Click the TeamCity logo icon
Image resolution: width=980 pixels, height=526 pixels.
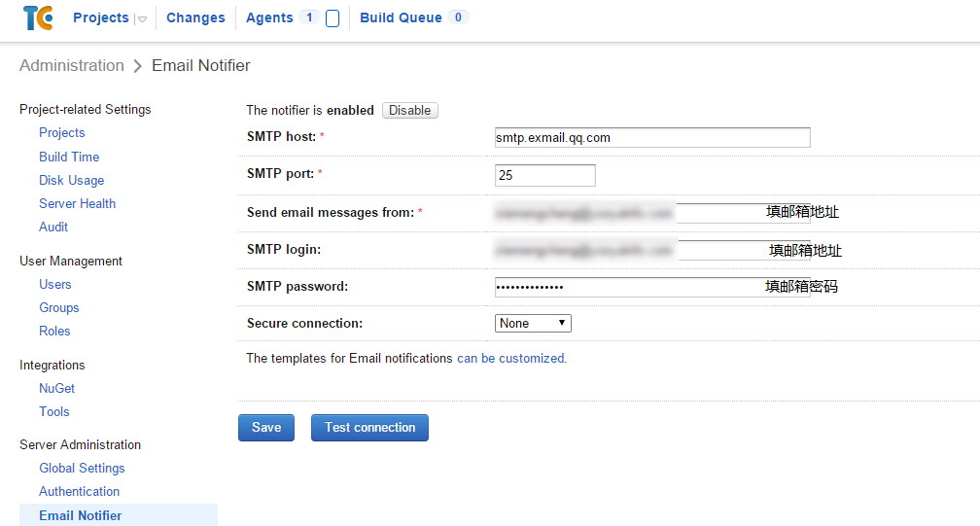coord(38,18)
